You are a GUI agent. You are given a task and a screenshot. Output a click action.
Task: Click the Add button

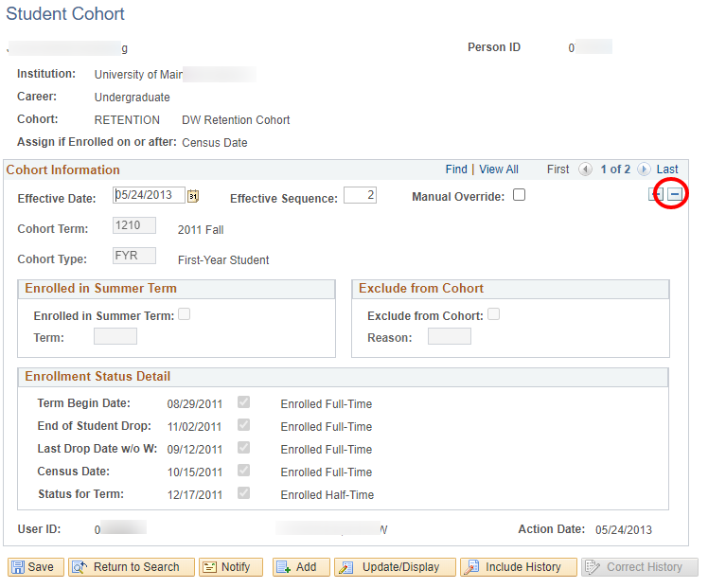tap(301, 567)
